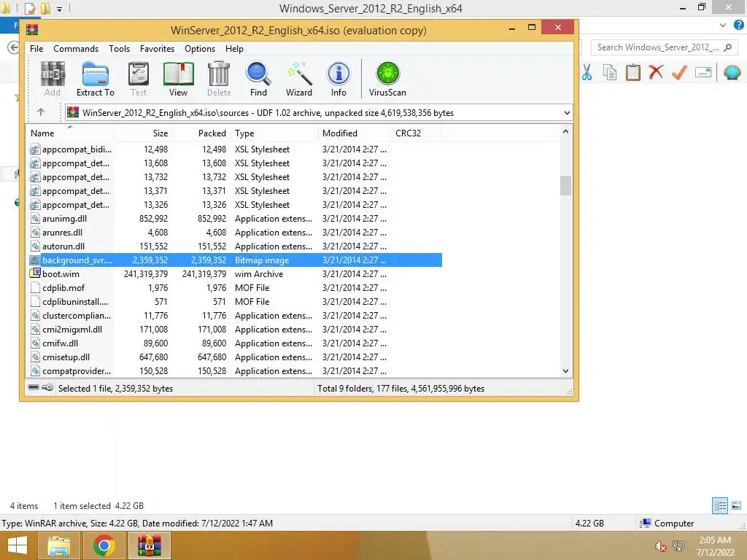This screenshot has height=560, width=747.
Task: Click the taskbar clock showing 2:05 AM
Action: click(x=715, y=546)
